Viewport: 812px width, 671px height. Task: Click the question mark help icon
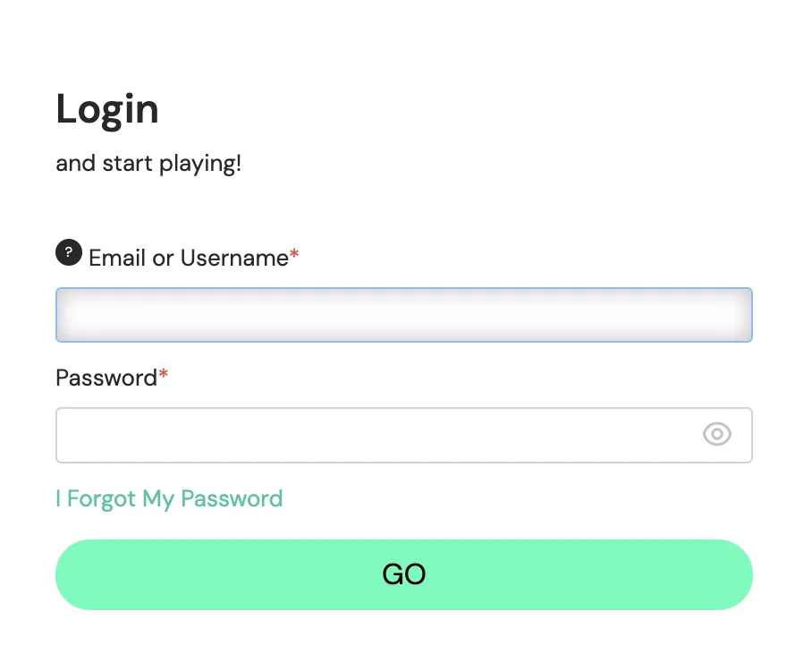[69, 252]
